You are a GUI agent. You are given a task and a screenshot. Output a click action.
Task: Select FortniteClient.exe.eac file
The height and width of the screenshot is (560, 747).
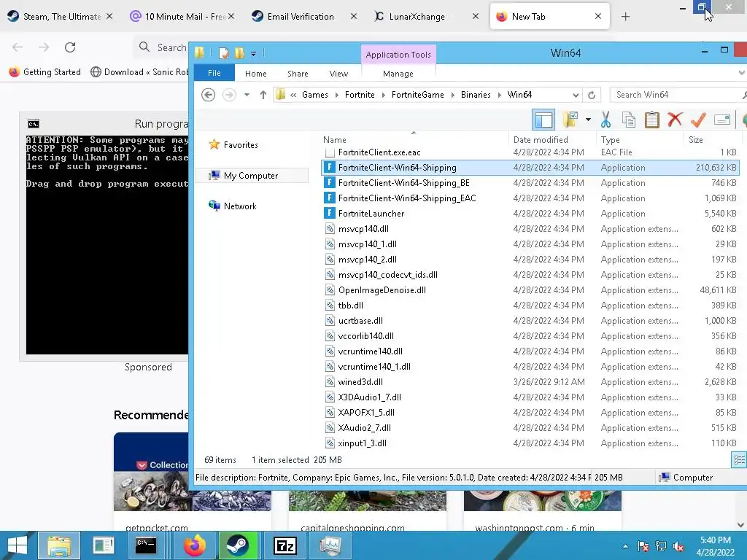(379, 152)
